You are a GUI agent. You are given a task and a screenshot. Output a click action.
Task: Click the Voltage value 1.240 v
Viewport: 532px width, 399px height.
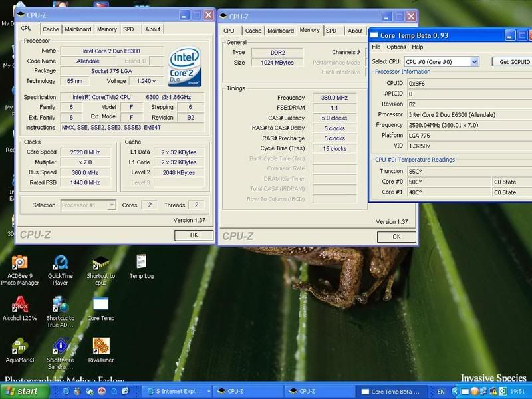coord(146,81)
